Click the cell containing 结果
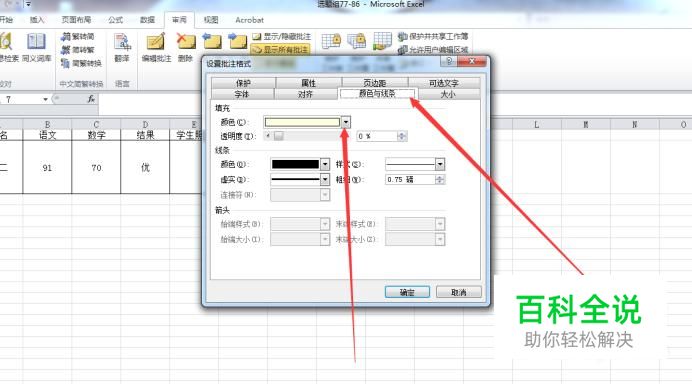Screen dimensions: 692x384 pos(145,135)
